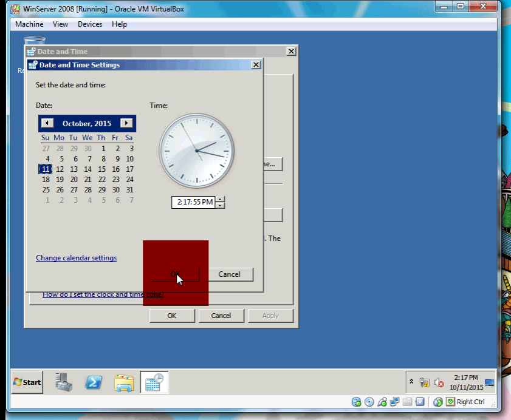Open the View menu
Image resolution: width=511 pixels, height=420 pixels.
[x=60, y=24]
